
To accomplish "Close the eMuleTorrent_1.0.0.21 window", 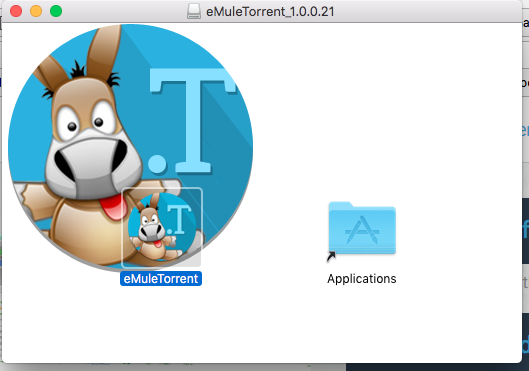I will coord(16,11).
